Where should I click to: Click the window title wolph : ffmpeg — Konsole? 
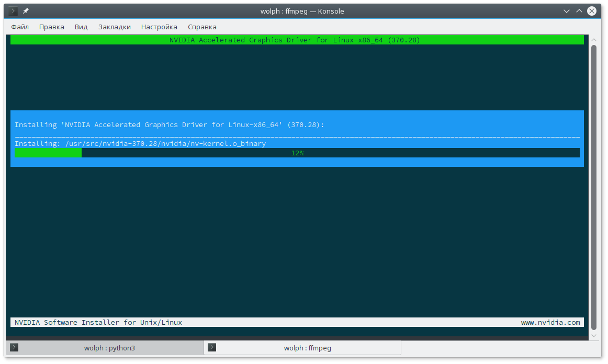pyautogui.click(x=302, y=11)
